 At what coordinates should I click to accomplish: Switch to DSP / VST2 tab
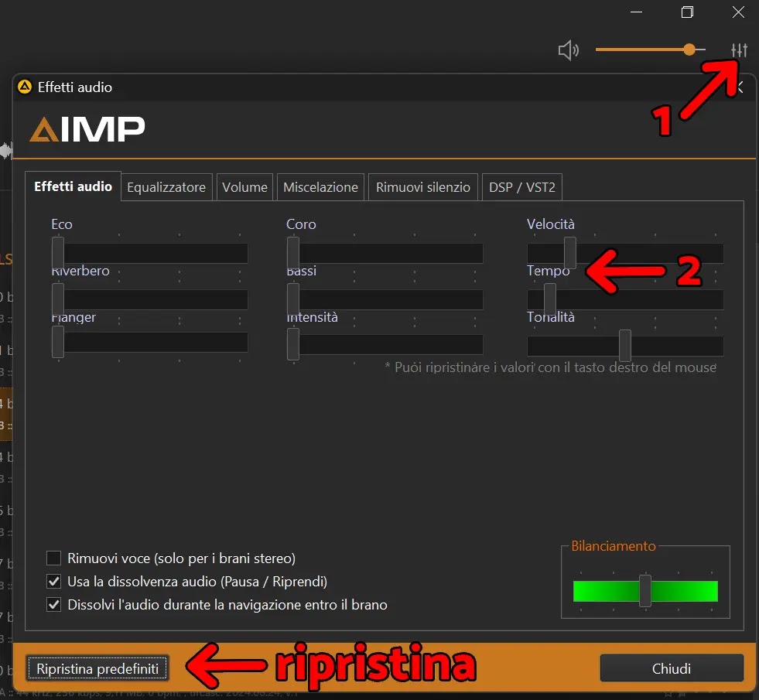521,187
